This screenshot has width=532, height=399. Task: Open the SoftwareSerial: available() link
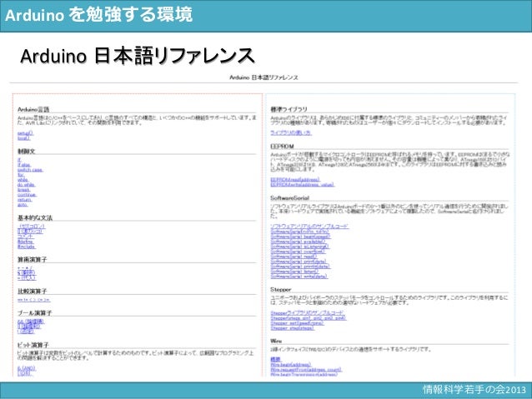pyautogui.click(x=299, y=242)
